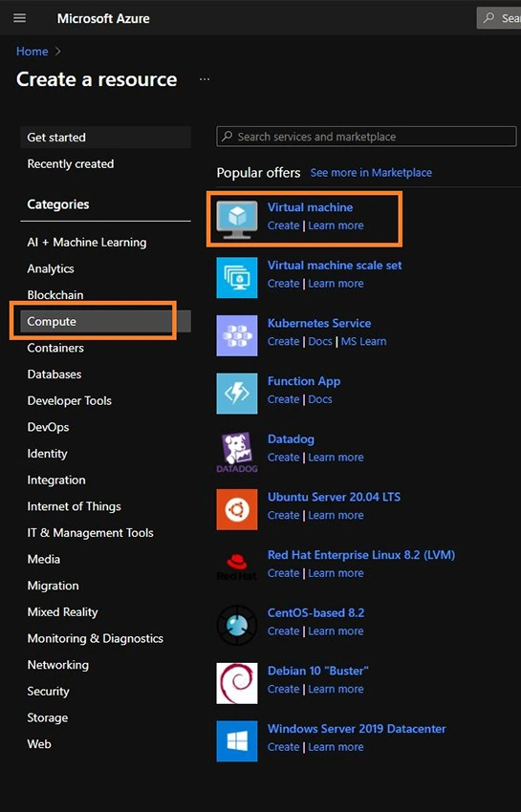Viewport: 521px width, 812px height.
Task: Click the Debian swirl icon
Action: click(x=237, y=683)
